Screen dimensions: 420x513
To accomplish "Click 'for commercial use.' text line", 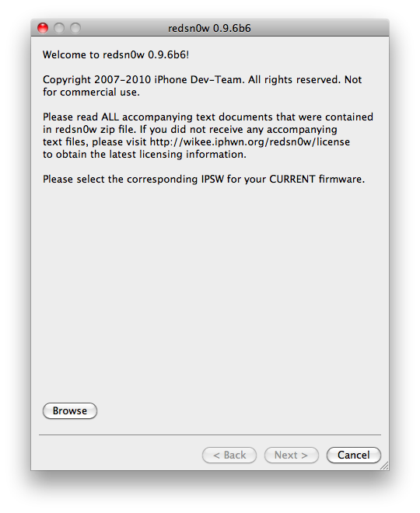I will pyautogui.click(x=91, y=92).
